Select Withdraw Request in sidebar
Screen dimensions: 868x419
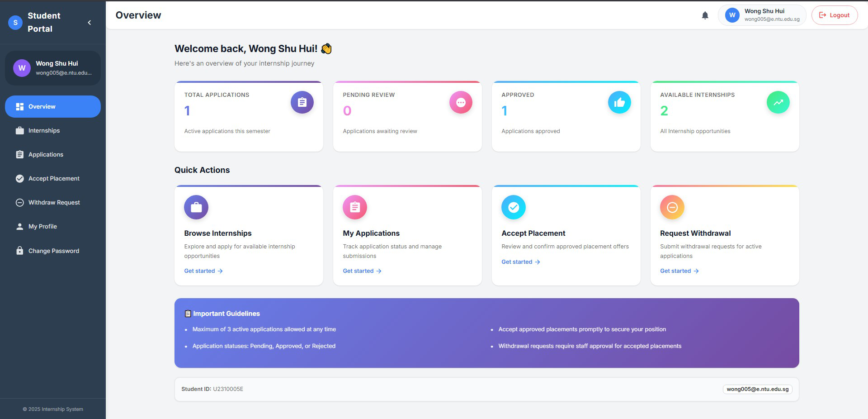(x=54, y=203)
